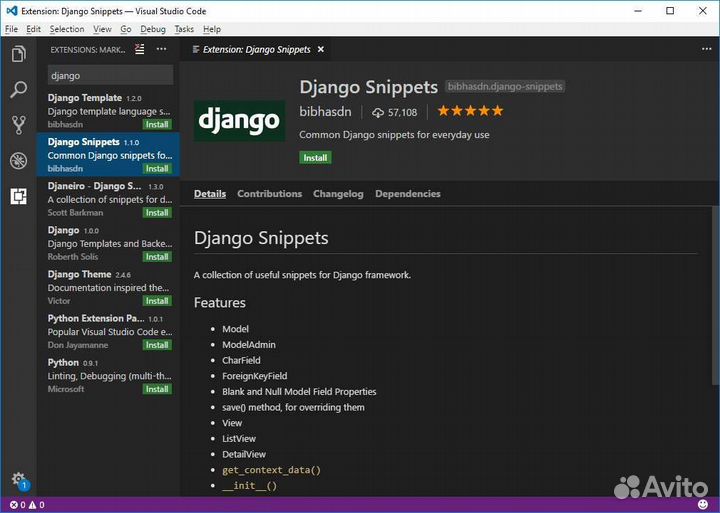Install Django Snippets from the details page
Image resolution: width=720 pixels, height=513 pixels.
[315, 158]
